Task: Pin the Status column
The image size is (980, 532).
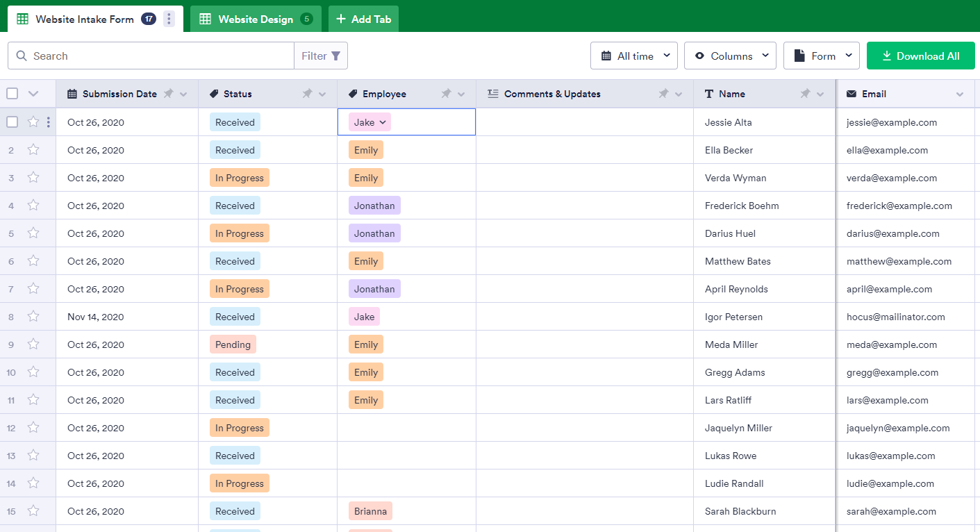Action: tap(307, 94)
